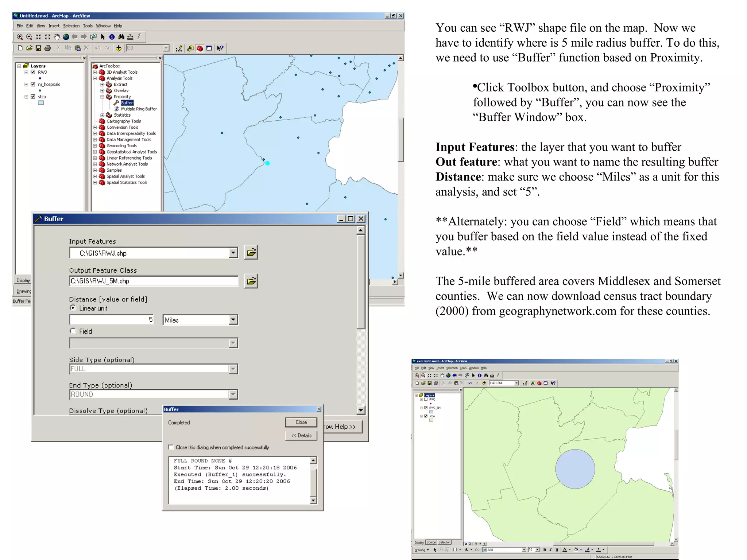Check RWJ layer in exercis06.mxd window
747x560 pixels.
coord(426,400)
